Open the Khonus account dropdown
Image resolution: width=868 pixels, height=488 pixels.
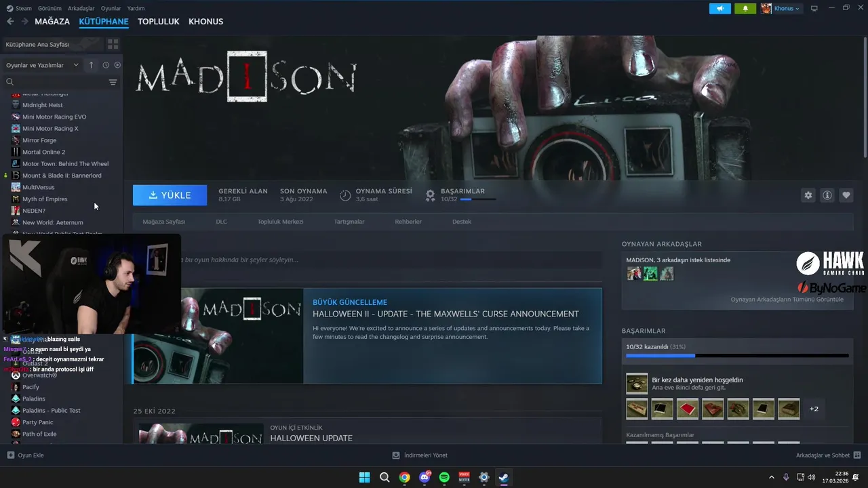click(781, 8)
